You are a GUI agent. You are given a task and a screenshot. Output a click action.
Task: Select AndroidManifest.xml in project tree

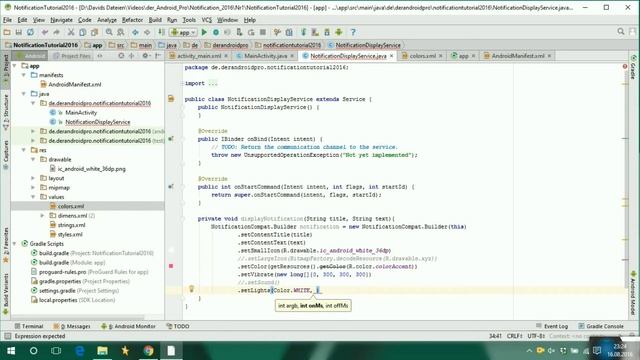point(74,84)
